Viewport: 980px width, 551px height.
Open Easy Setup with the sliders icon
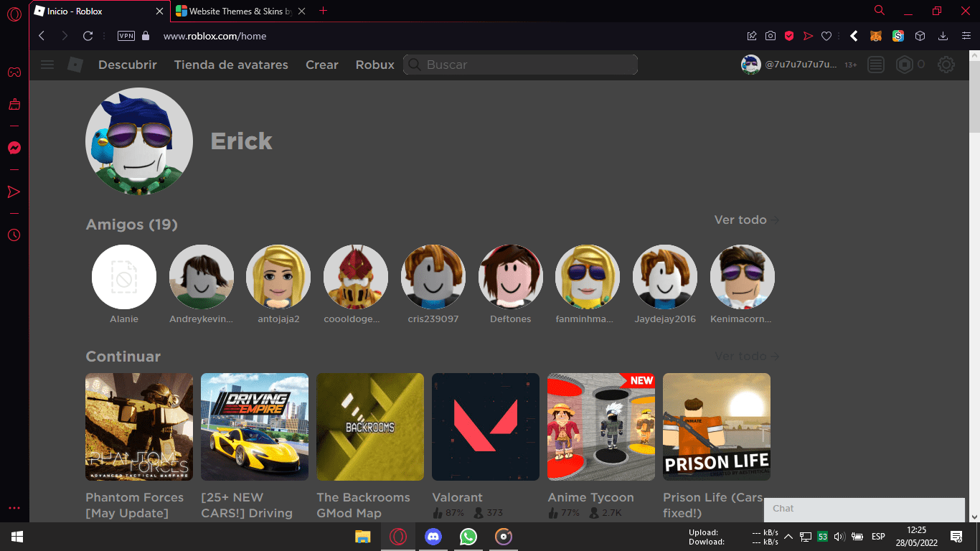click(966, 35)
